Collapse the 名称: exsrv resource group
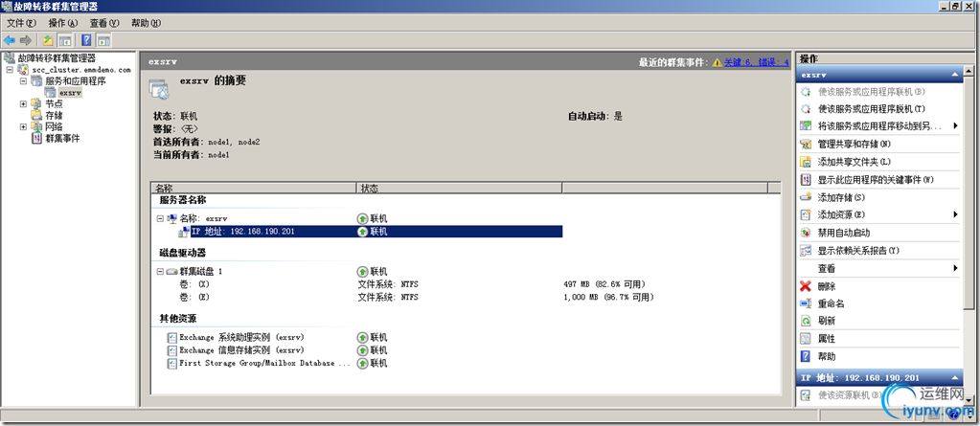 [160, 218]
